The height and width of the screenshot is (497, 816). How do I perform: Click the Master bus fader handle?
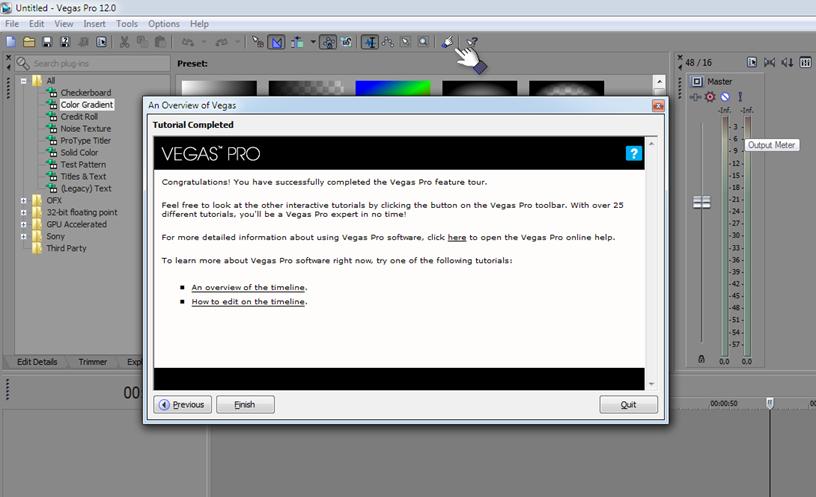click(702, 202)
